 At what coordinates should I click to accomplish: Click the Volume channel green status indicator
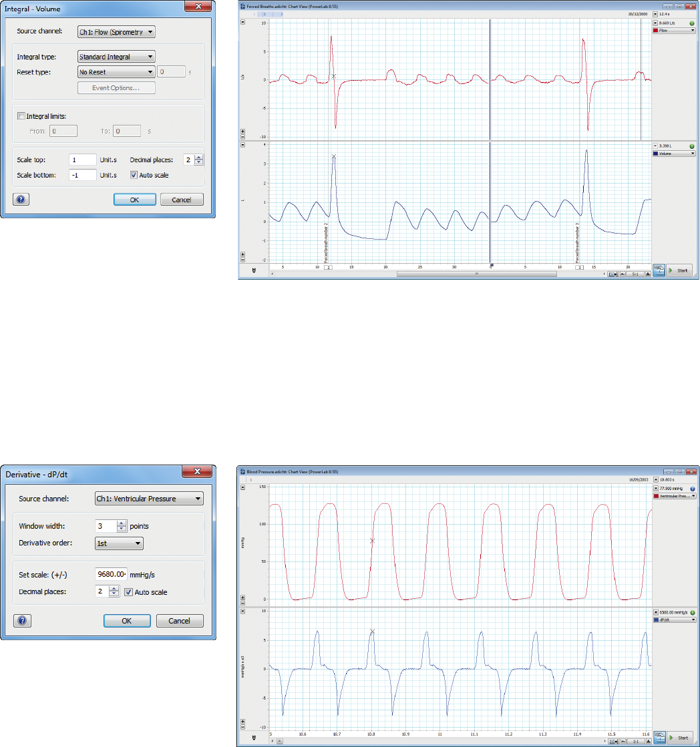692,146
